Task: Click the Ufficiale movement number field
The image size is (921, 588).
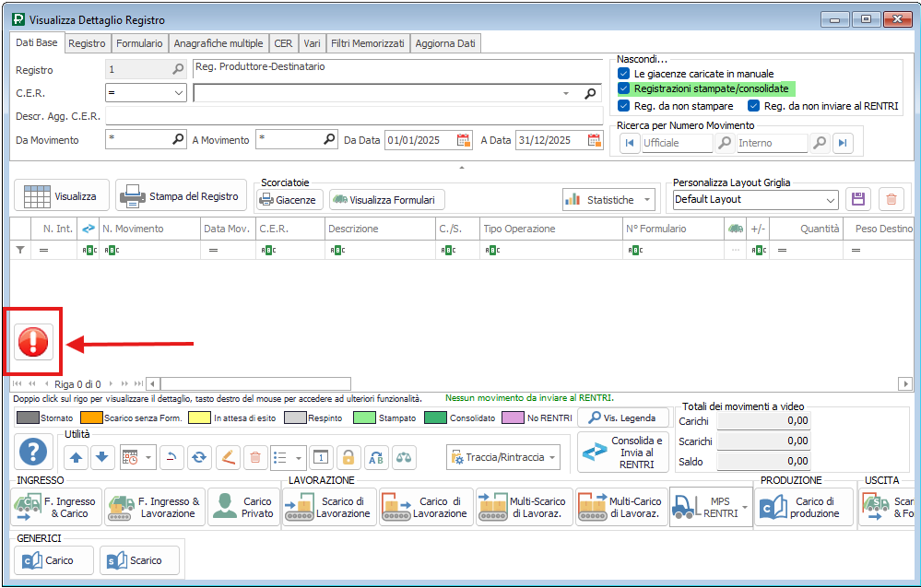Action: point(676,143)
